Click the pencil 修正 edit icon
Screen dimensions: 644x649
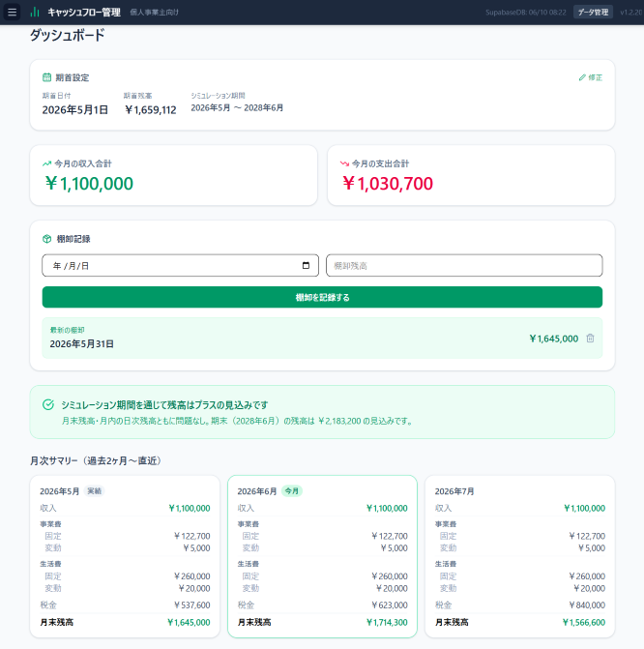582,77
